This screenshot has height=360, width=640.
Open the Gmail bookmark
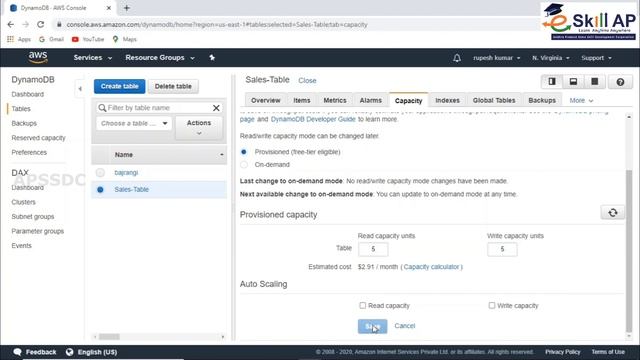pyautogui.click(x=51, y=39)
